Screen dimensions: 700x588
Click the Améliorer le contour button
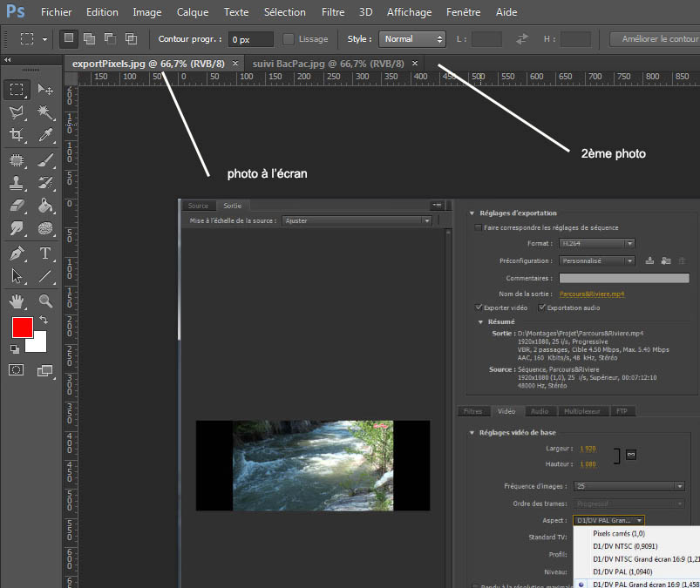coord(654,39)
